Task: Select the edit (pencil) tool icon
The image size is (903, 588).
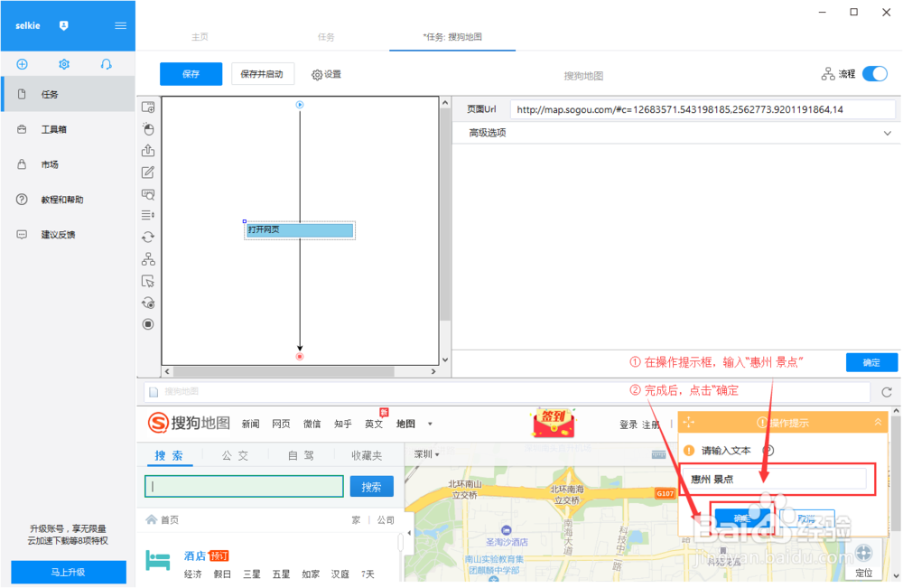Action: (x=148, y=172)
